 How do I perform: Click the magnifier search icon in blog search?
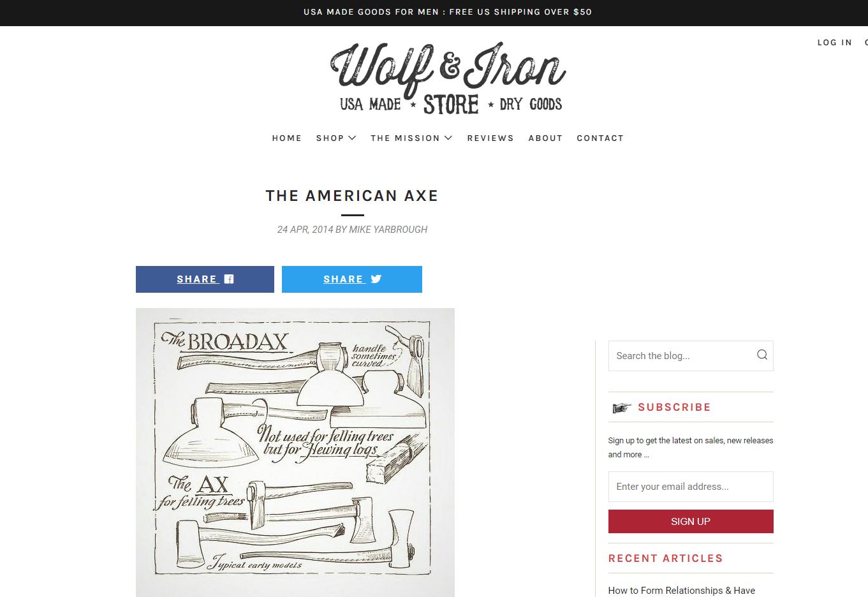(762, 355)
